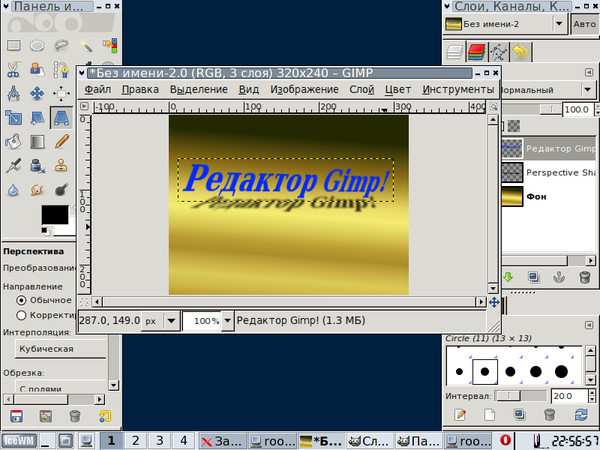Select the Paths tool

click(61, 70)
